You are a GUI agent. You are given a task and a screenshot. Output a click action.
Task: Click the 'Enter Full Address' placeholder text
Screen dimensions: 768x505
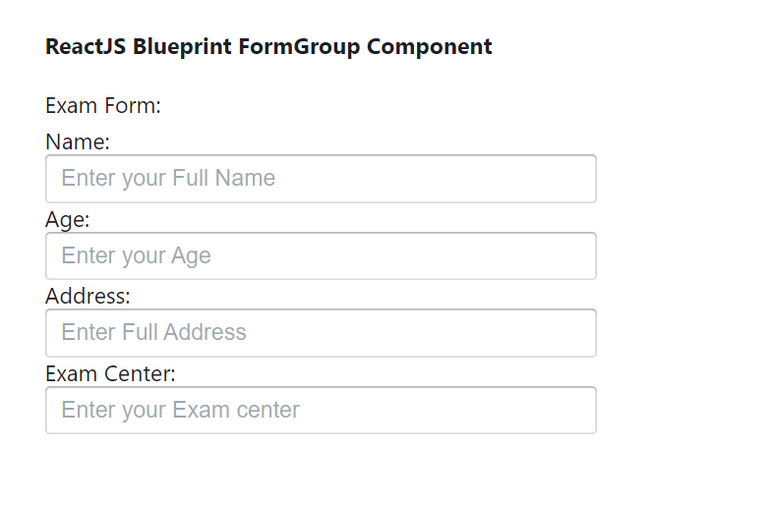click(x=154, y=333)
